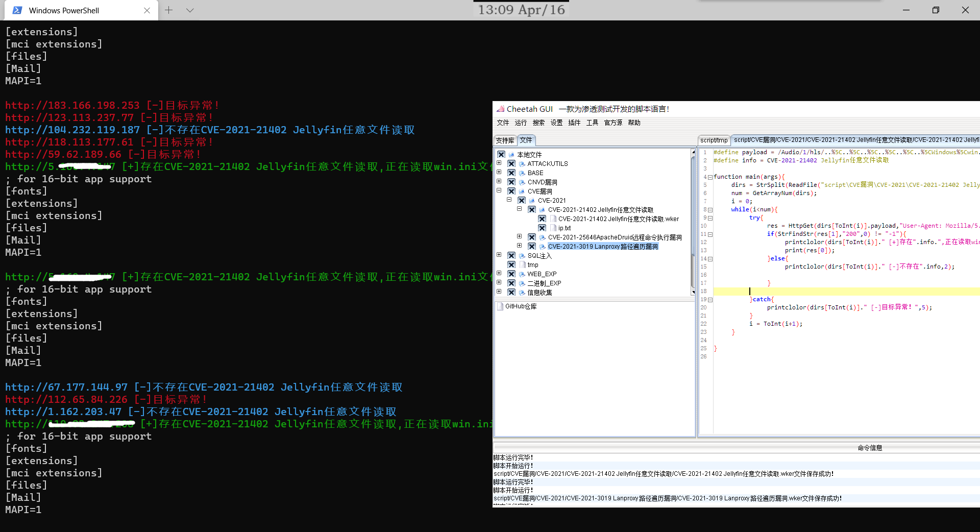The image size is (980, 532).
Task: Click the highlighted editor line 18
Action: (846, 292)
